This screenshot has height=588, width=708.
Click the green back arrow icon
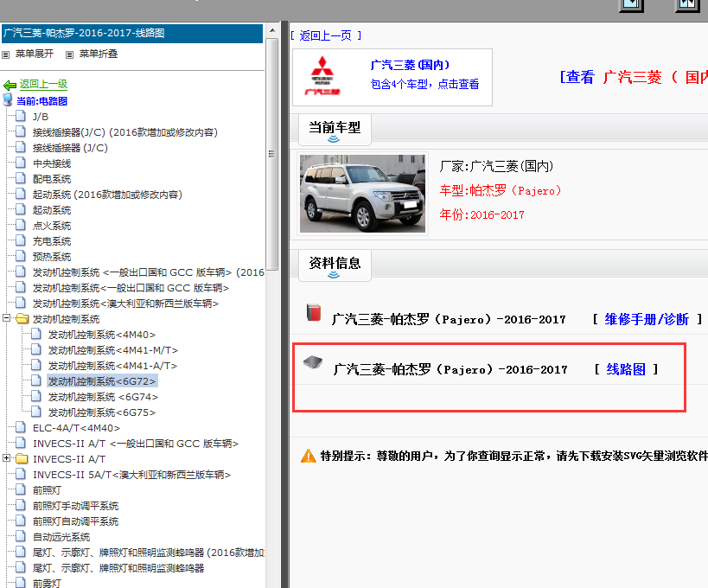click(10, 85)
